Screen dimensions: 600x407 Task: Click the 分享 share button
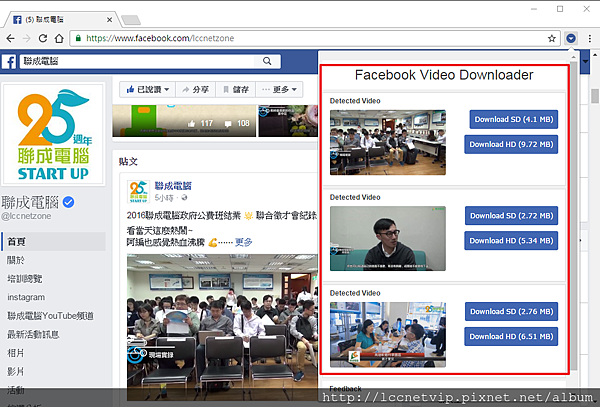pos(195,90)
